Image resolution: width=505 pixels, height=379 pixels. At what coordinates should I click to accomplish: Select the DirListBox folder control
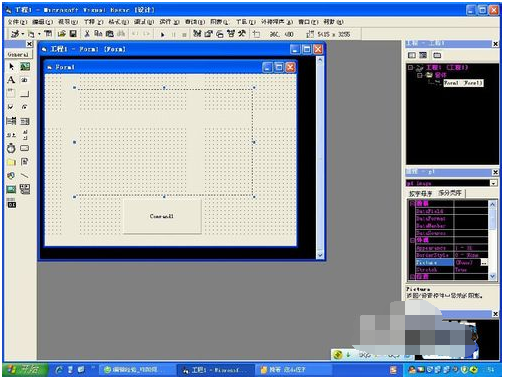11,162
